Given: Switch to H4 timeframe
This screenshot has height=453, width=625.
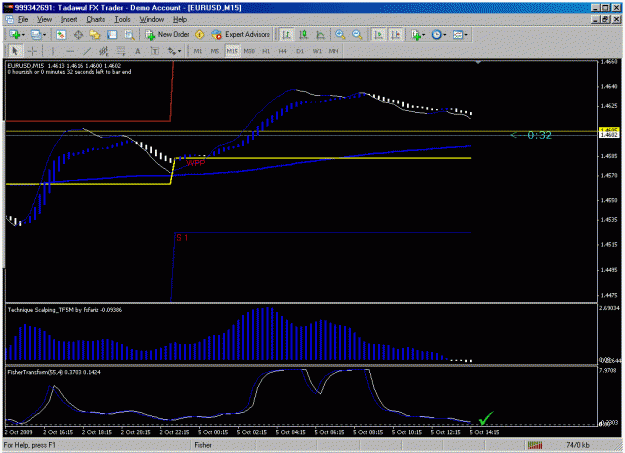Looking at the screenshot, I should click(283, 51).
